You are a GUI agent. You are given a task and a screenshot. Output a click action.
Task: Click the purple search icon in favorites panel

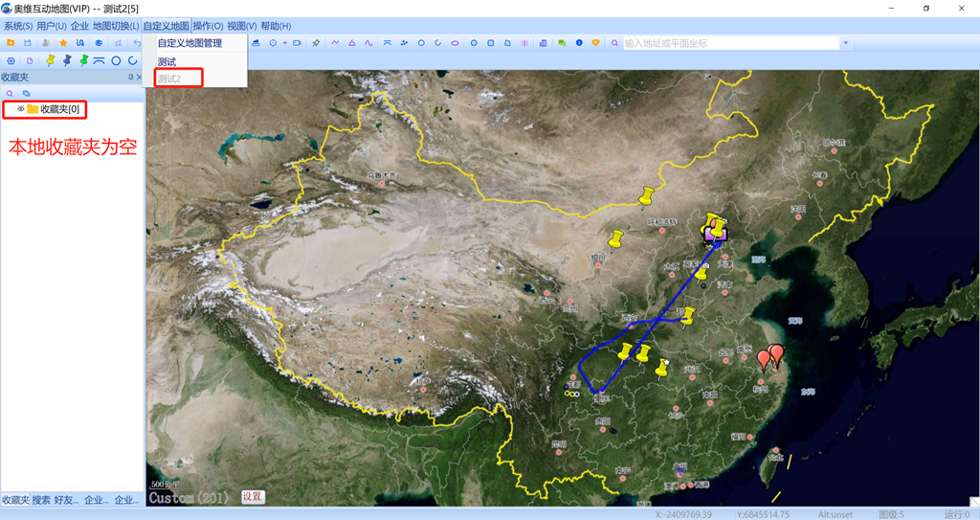click(x=11, y=94)
